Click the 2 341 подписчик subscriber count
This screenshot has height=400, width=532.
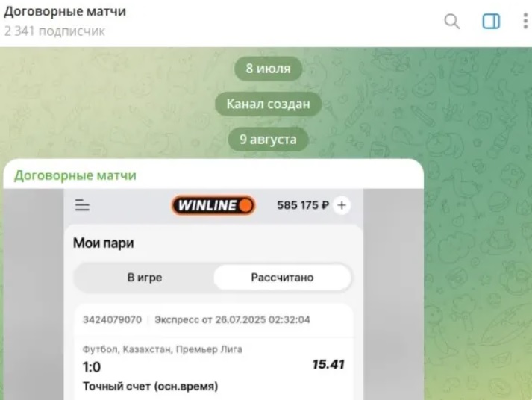[54, 31]
